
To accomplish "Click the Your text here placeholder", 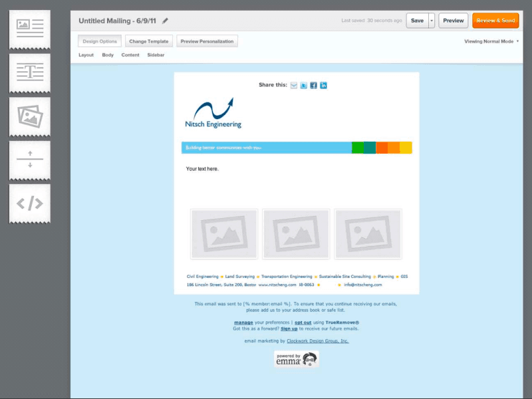I will coord(203,169).
